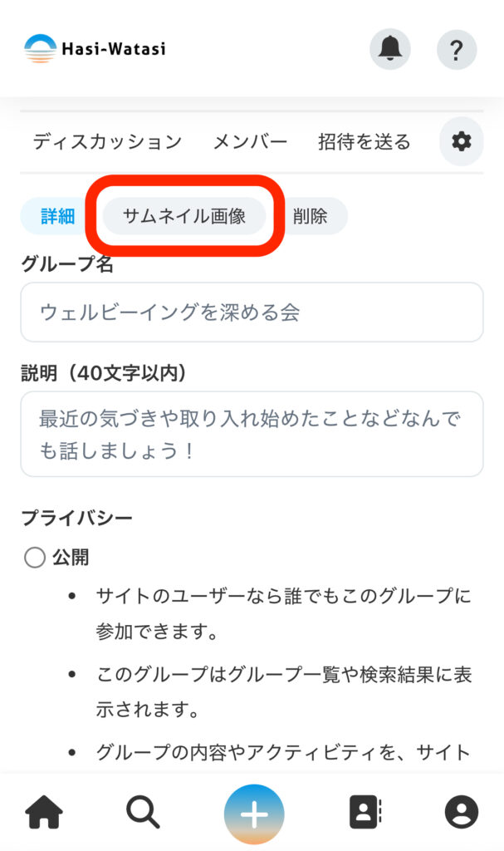
Task: Click the 公開 privacy option label
Action: click(71, 558)
